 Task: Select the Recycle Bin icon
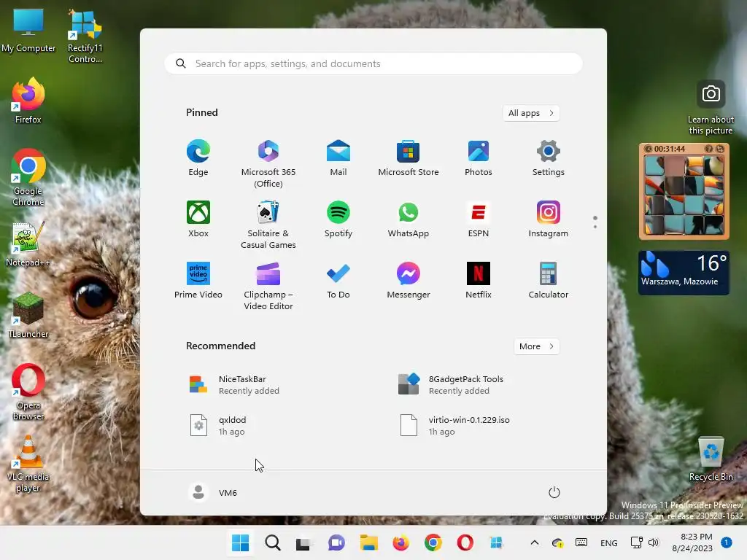pos(711,459)
